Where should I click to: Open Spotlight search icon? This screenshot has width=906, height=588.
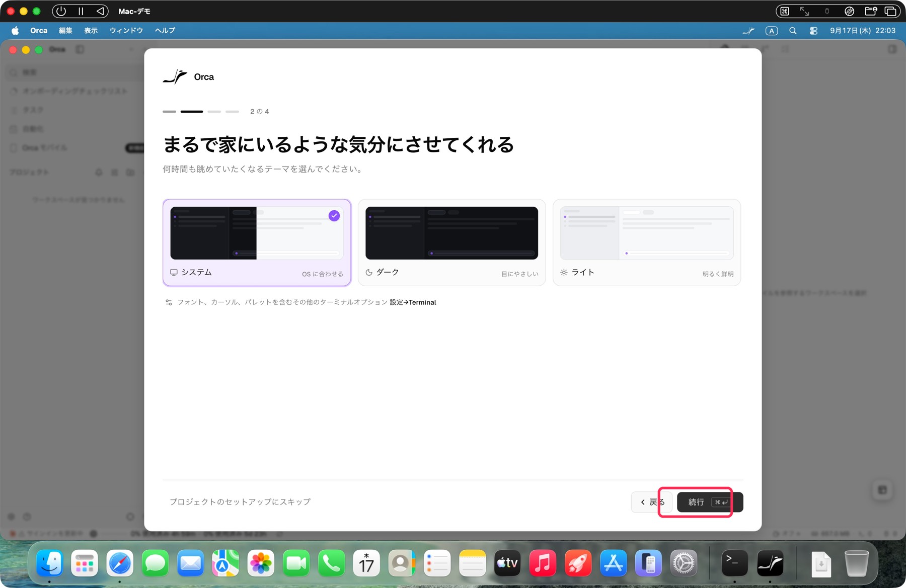click(x=793, y=31)
